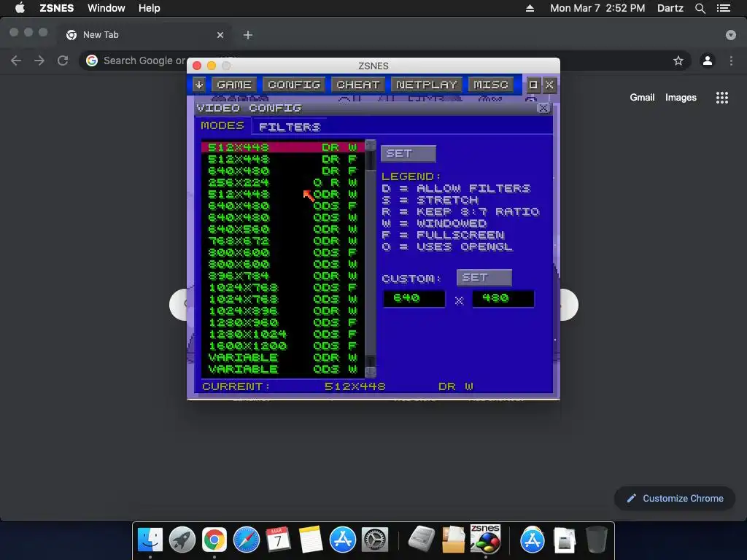Select the VARIABLE ODS W mode
This screenshot has width=747, height=560.
[283, 369]
